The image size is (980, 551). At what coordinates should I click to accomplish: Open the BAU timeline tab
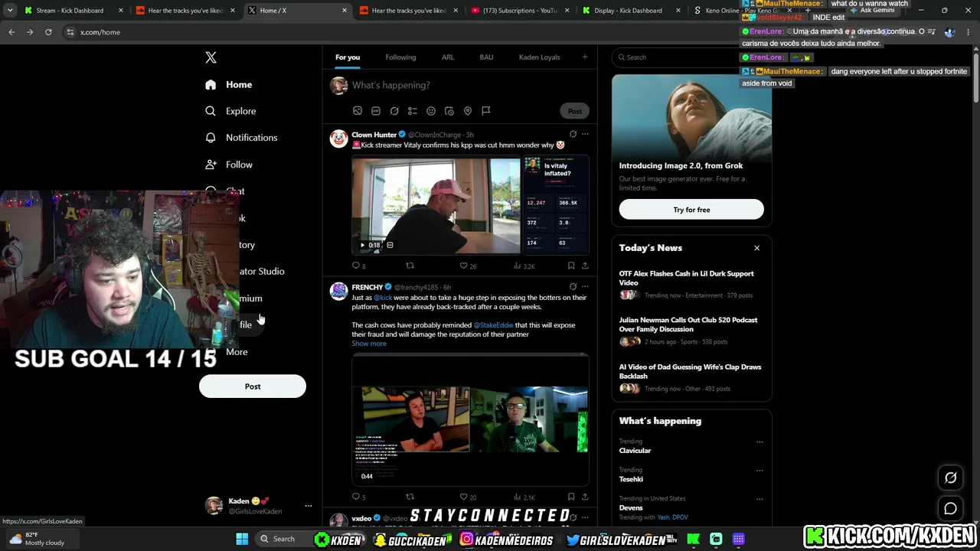point(486,57)
